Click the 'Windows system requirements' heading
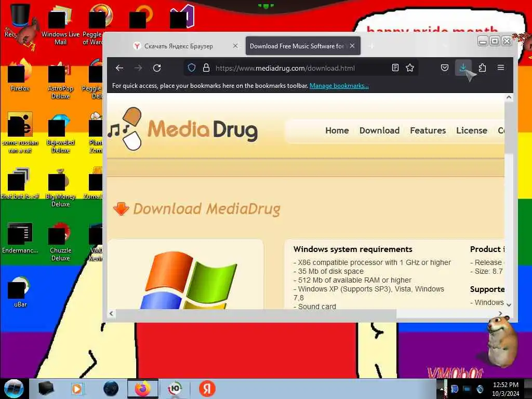 (x=353, y=249)
